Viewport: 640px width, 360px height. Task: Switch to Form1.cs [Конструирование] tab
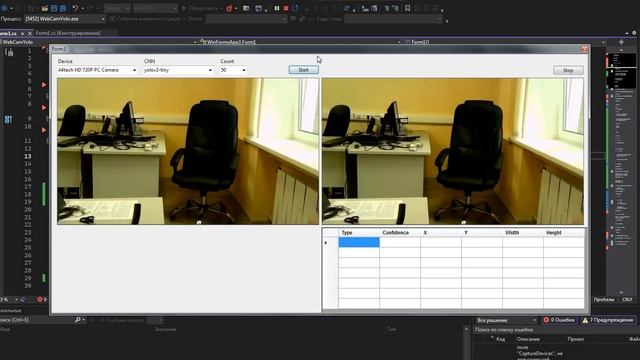(68, 33)
